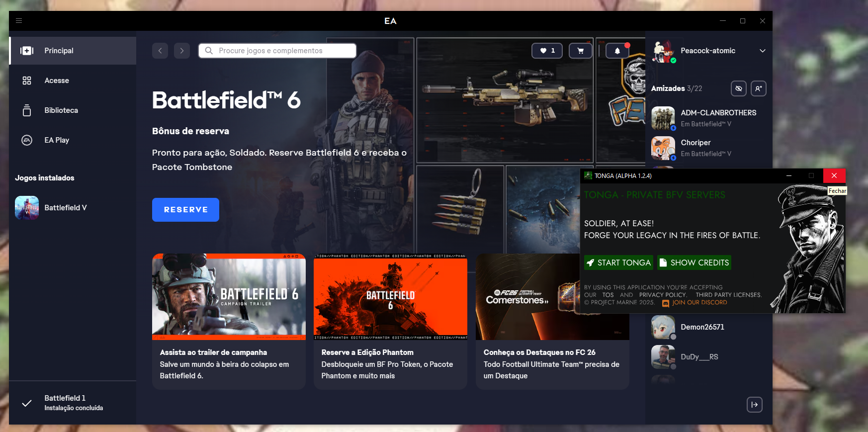Open the Biblioteca menu item
The image size is (868, 432).
point(61,110)
